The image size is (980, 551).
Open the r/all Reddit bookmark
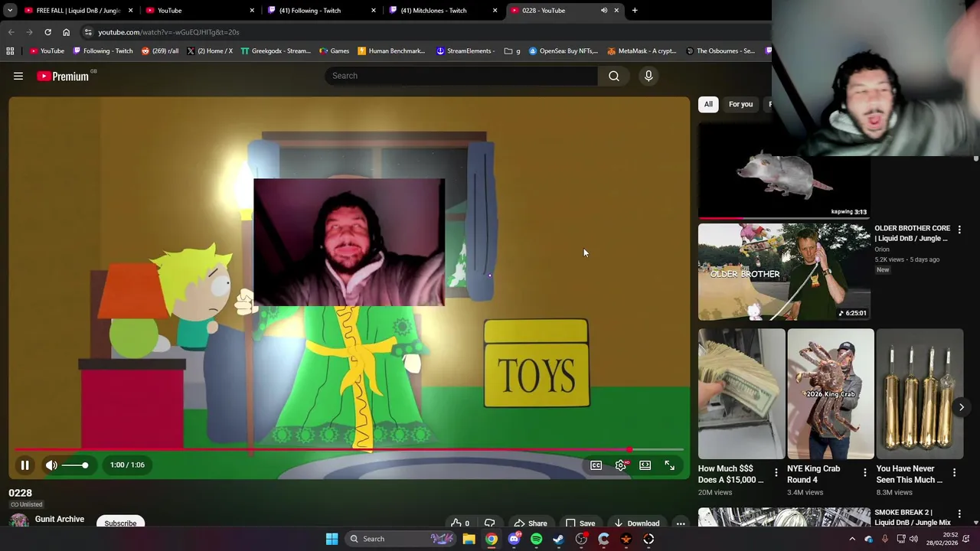(160, 51)
